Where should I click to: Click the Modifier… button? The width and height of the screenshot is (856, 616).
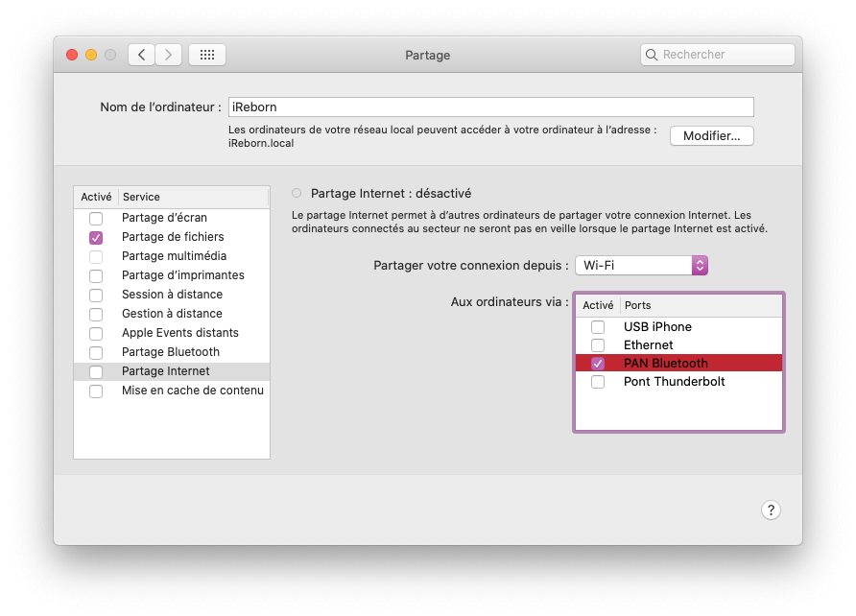pyautogui.click(x=711, y=136)
